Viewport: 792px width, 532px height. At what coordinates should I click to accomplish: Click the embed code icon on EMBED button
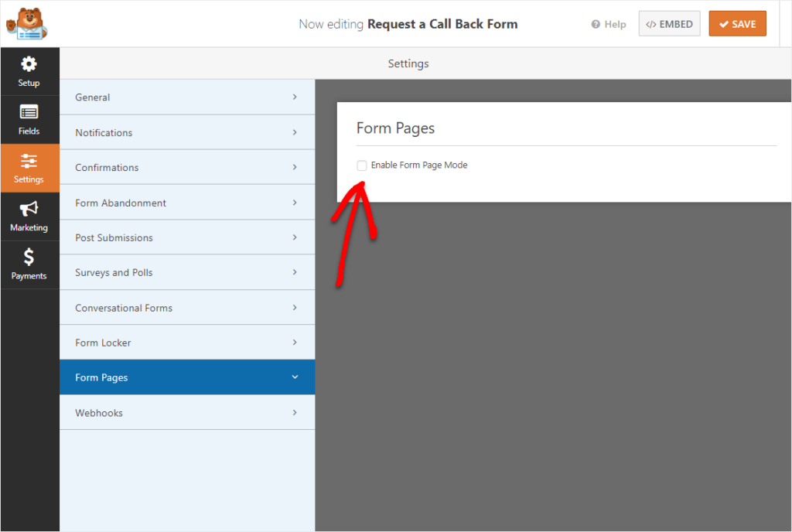tap(651, 24)
